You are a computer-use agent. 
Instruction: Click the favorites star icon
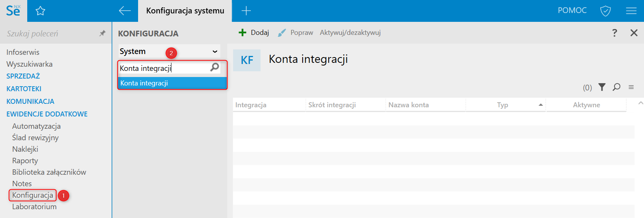[40, 11]
